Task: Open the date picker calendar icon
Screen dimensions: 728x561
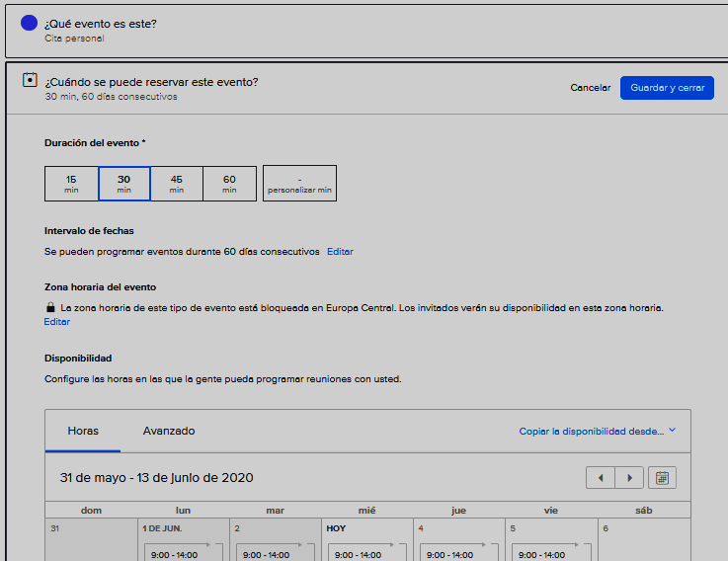Action: point(662,478)
